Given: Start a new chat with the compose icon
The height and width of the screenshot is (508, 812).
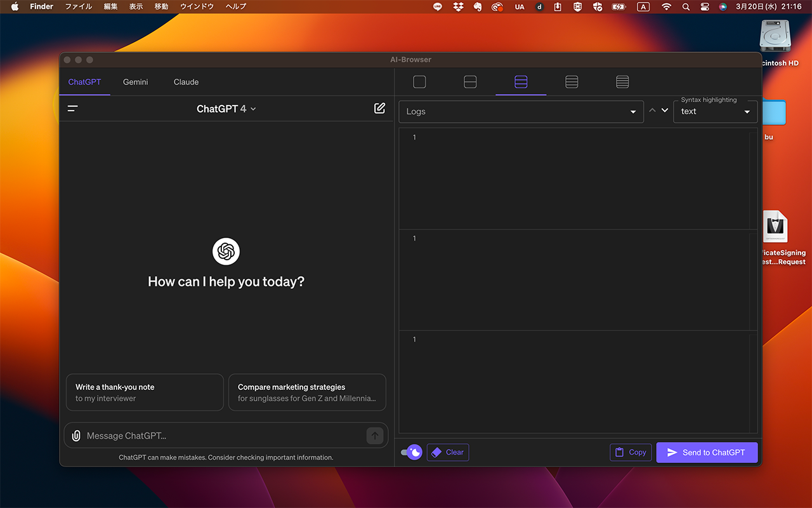Looking at the screenshot, I should click(379, 108).
